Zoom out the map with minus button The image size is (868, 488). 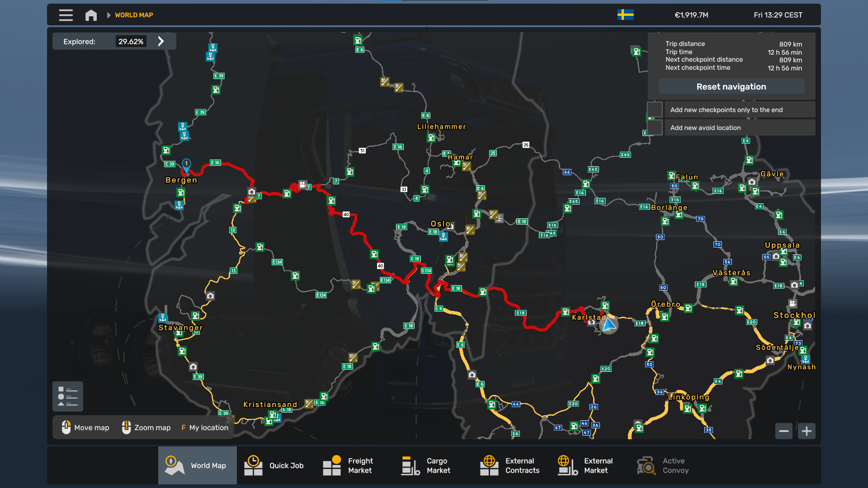(x=784, y=431)
